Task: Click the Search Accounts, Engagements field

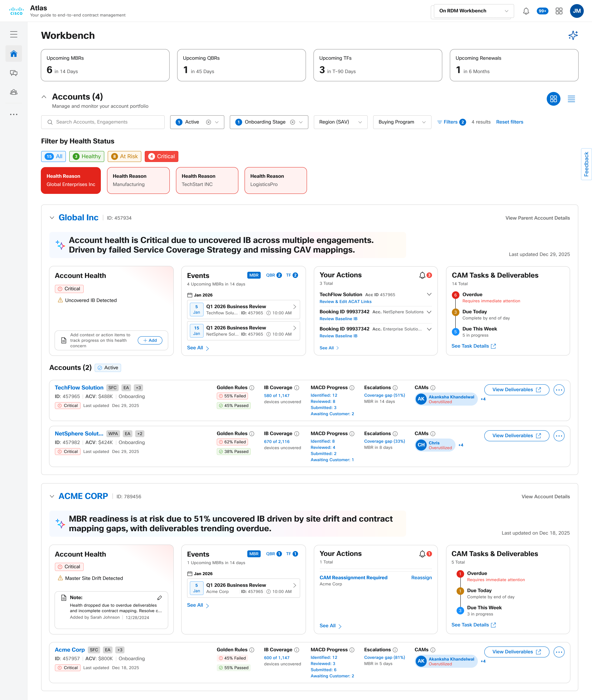Action: coord(103,122)
